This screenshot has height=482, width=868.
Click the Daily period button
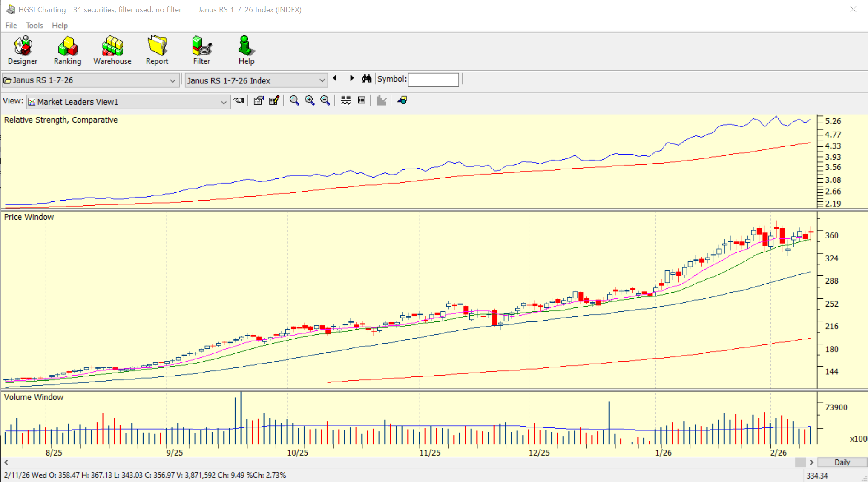pos(842,462)
